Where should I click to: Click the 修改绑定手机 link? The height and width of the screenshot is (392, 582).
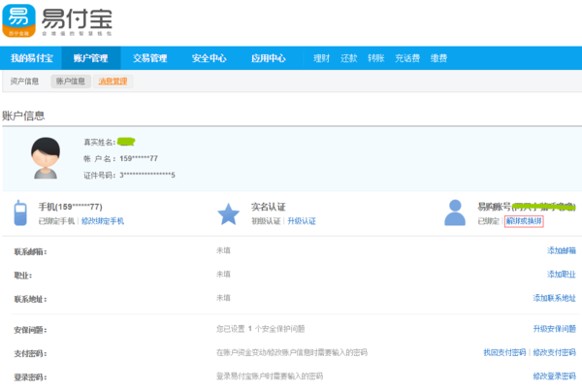coord(102,221)
